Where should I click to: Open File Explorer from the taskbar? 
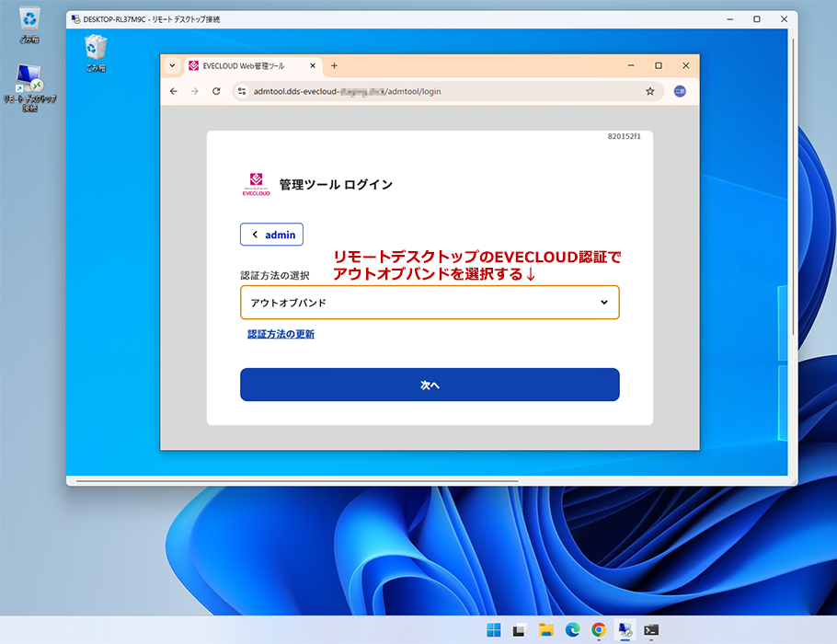[545, 630]
